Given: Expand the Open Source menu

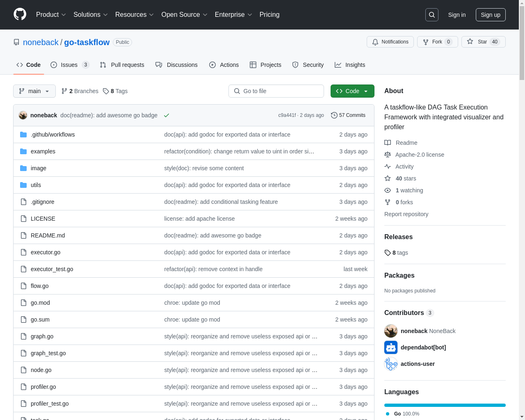Looking at the screenshot, I should pyautogui.click(x=185, y=15).
